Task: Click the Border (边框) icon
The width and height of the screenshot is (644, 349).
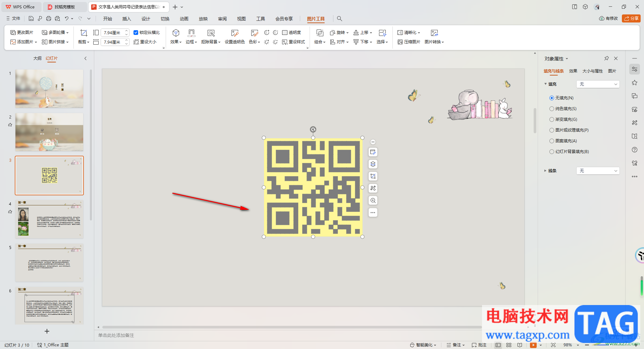Action: point(191,33)
